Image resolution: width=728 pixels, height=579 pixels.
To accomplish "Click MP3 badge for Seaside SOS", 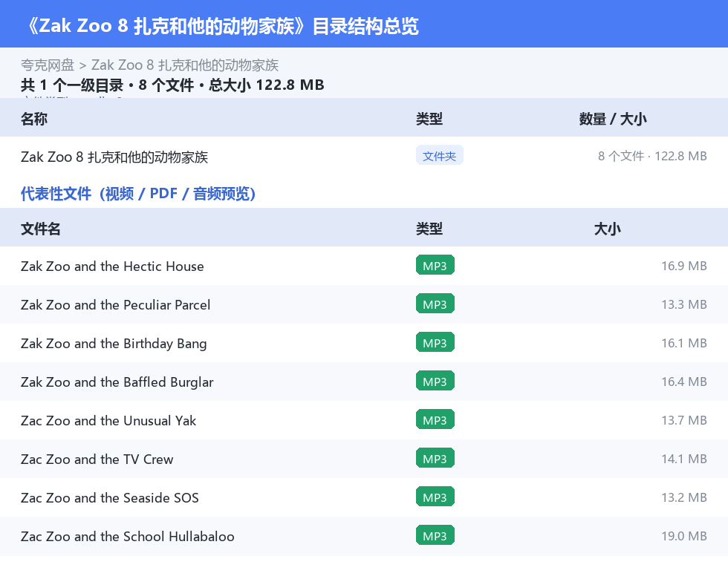I will 435,497.
